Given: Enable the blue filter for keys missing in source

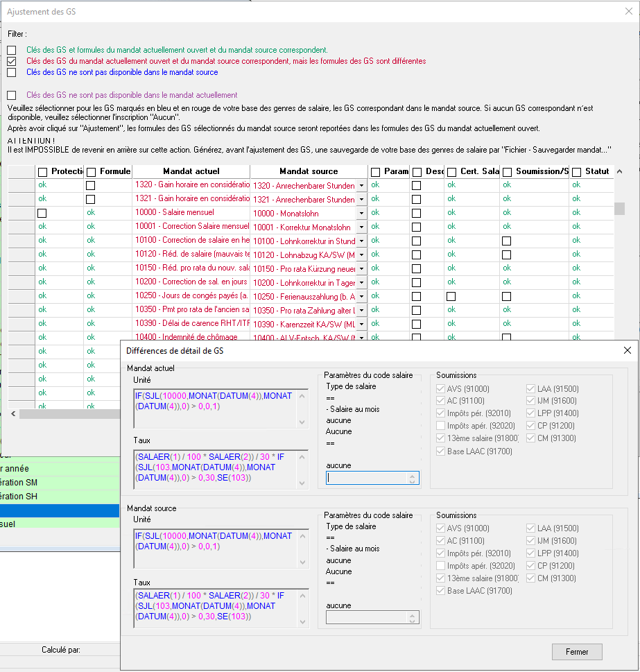Looking at the screenshot, I should [12, 72].
